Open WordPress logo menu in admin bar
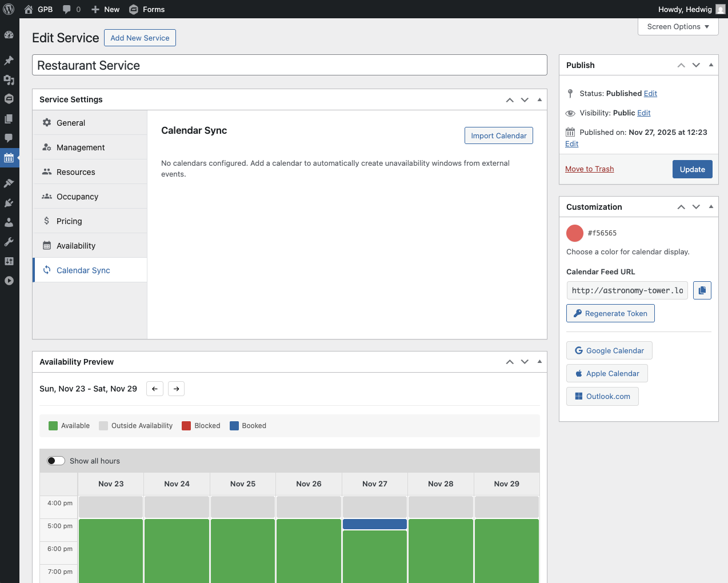Screen dimensions: 728x583 click(x=9, y=9)
